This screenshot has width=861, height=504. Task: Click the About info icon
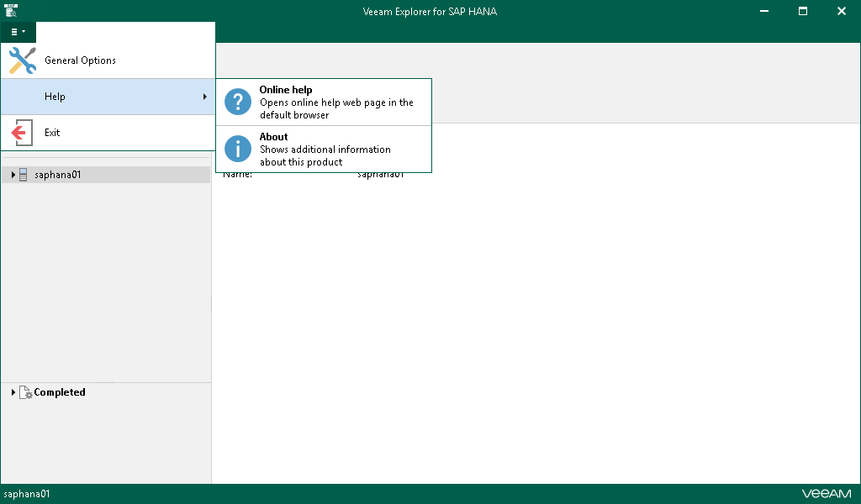coord(238,150)
